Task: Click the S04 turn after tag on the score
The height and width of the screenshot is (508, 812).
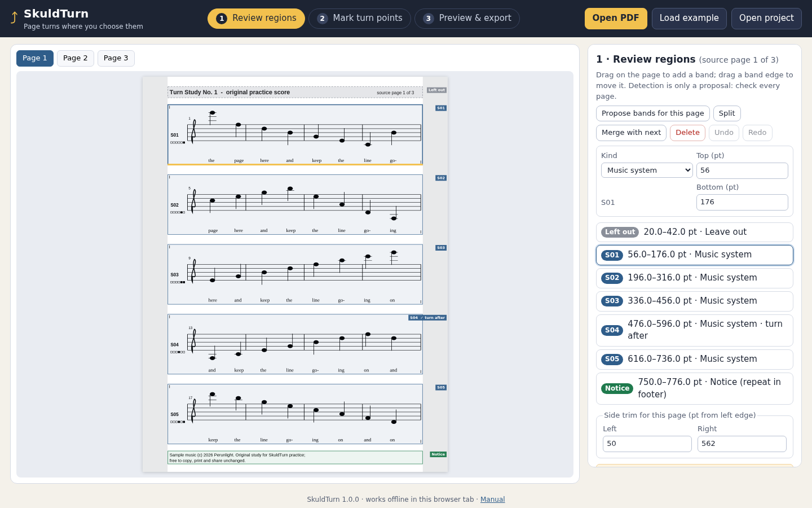Action: click(x=427, y=318)
